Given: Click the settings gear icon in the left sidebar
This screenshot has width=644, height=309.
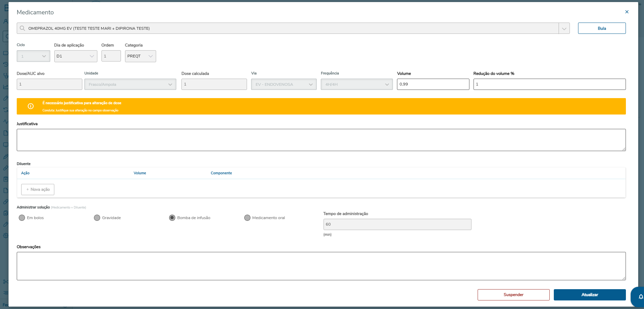Looking at the screenshot, I should (5, 236).
